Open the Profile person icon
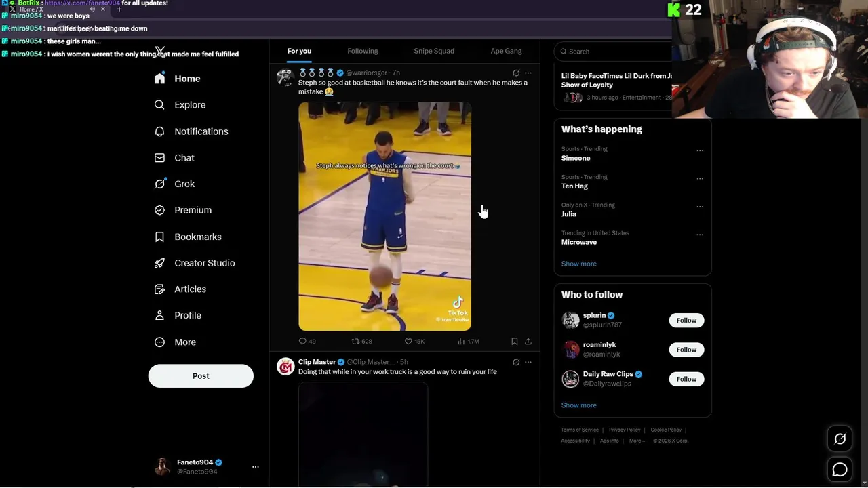 click(159, 315)
